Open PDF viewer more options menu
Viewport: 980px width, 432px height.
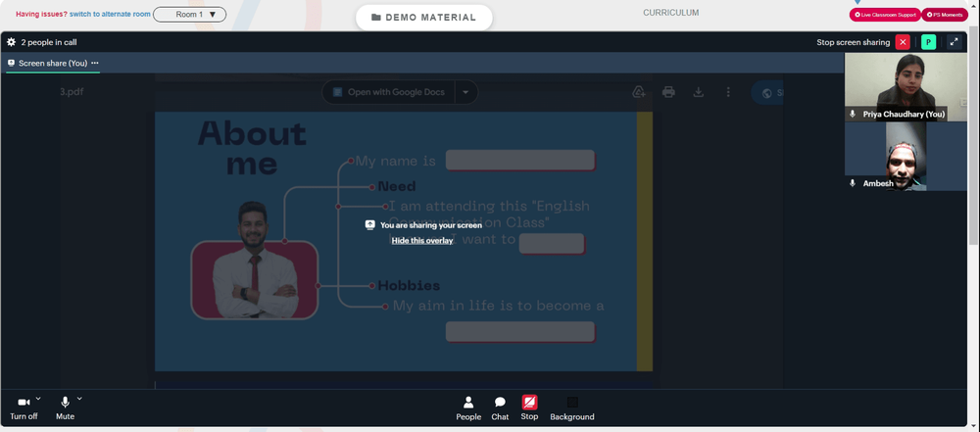pos(728,92)
